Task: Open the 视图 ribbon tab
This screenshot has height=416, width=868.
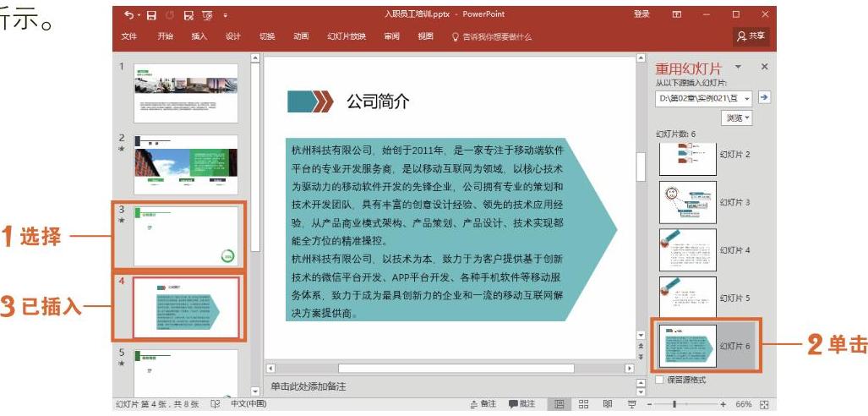Action: 426,36
